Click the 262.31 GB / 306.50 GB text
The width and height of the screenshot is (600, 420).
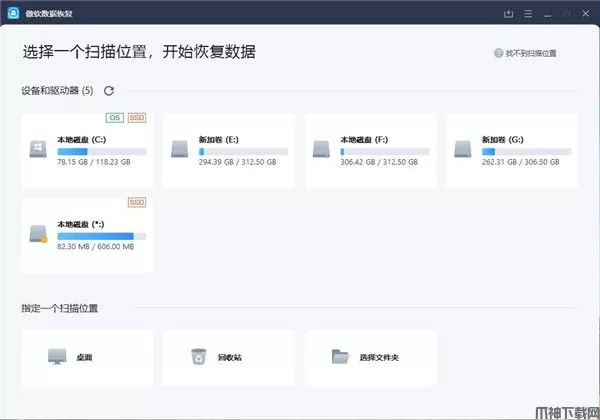point(520,162)
